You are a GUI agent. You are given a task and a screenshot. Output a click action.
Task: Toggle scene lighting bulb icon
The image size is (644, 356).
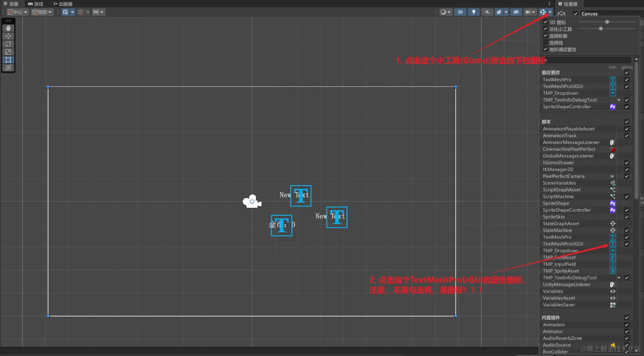(474, 12)
